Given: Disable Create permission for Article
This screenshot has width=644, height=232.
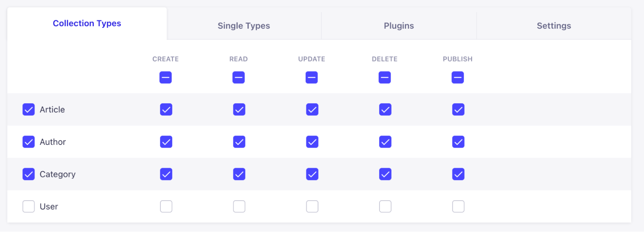Looking at the screenshot, I should (166, 110).
